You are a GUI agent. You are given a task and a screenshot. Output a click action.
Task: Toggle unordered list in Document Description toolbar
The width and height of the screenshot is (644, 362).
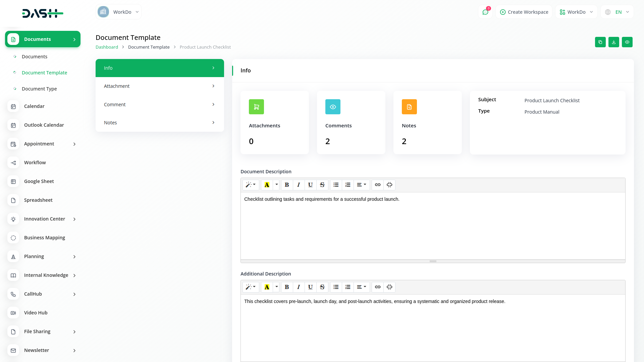(336, 185)
